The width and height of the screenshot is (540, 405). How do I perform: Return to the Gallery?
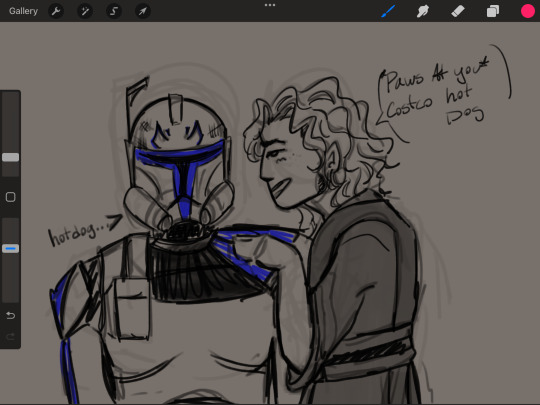tap(23, 11)
